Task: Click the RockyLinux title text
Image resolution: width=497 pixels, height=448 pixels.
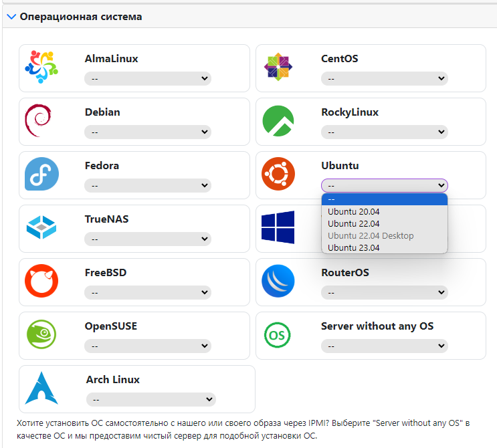Action: click(x=350, y=112)
